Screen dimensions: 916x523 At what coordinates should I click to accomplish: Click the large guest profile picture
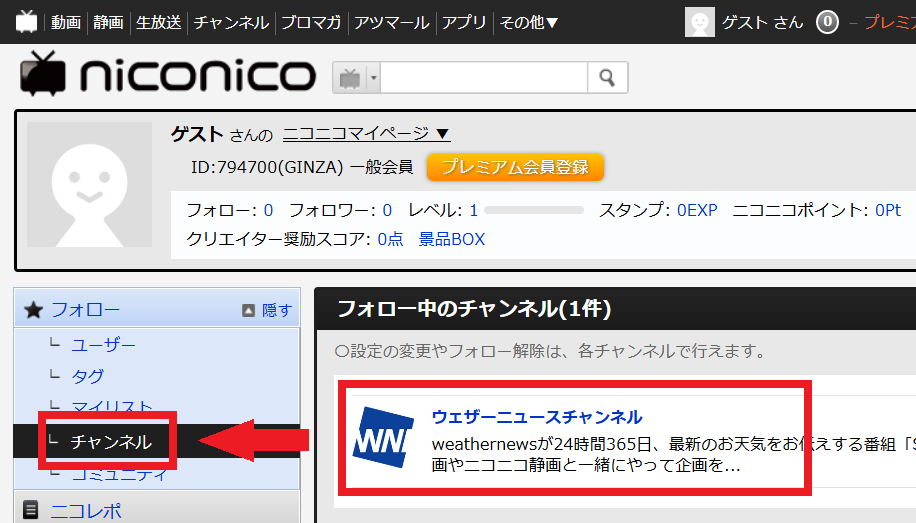point(89,184)
